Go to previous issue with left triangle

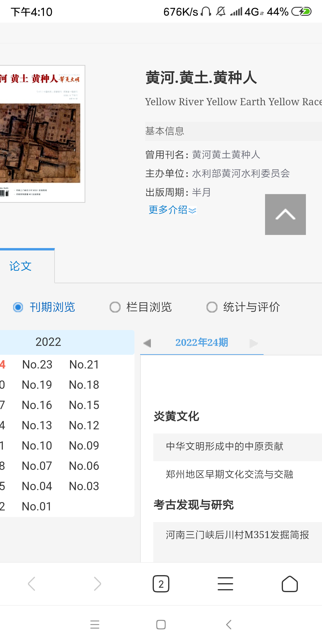coord(147,343)
